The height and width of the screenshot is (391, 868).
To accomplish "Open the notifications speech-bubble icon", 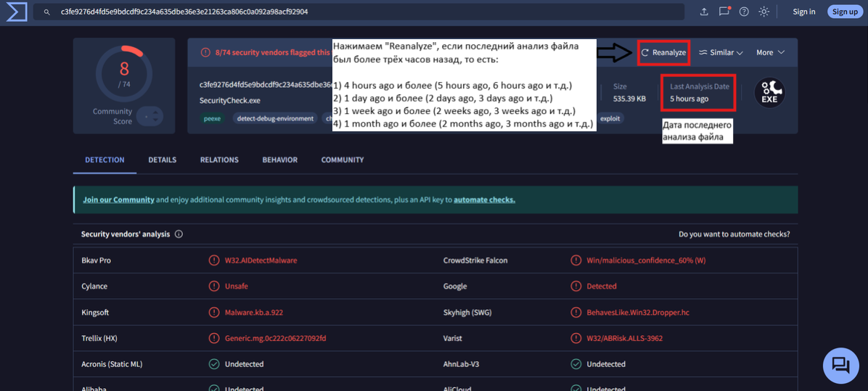I will [724, 12].
